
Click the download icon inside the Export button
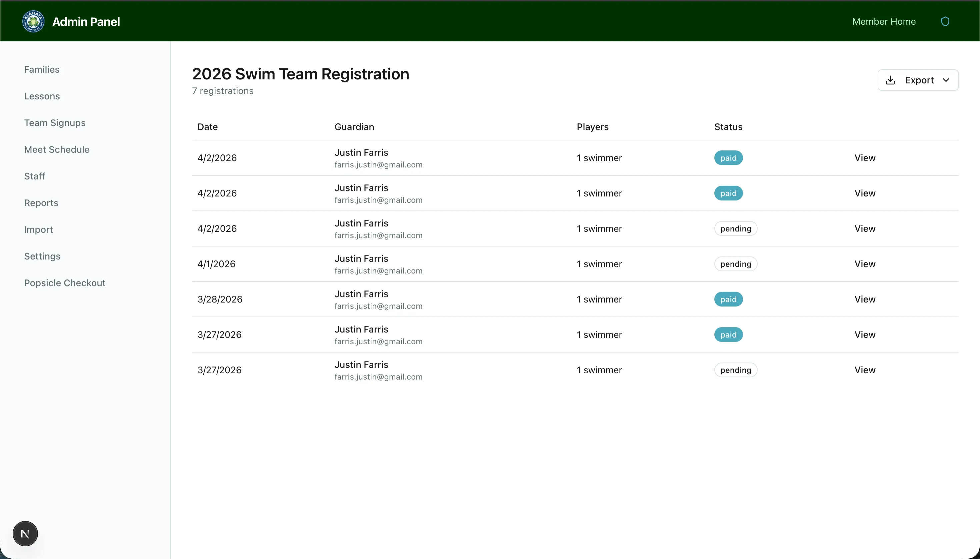coord(891,80)
